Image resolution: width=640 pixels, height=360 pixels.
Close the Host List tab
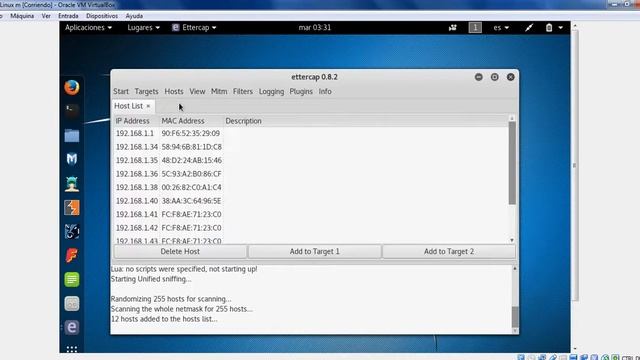pyautogui.click(x=148, y=106)
